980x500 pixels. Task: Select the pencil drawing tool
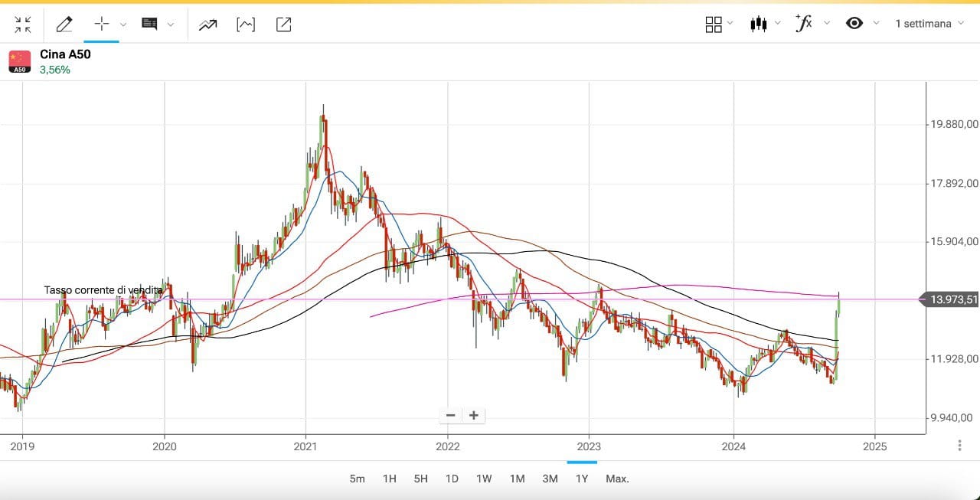[x=64, y=25]
